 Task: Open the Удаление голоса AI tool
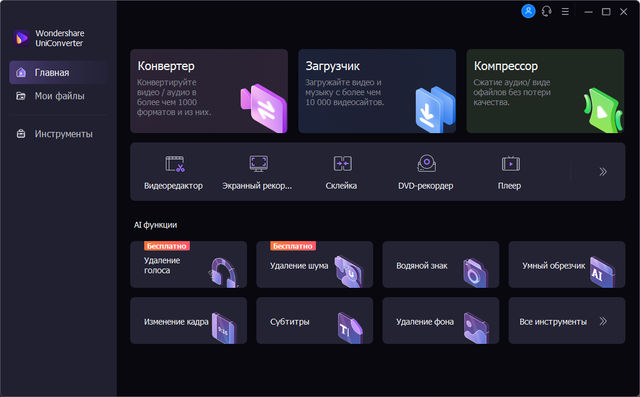click(x=189, y=264)
